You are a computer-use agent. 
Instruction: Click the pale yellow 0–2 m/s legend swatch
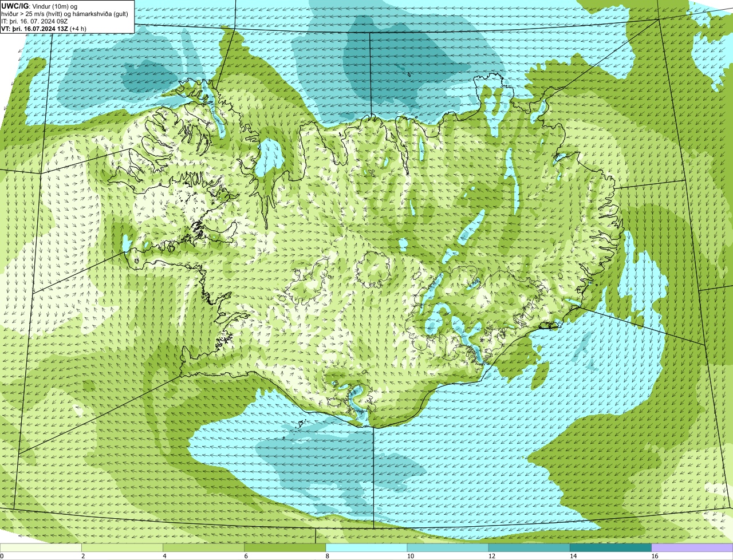(x=41, y=548)
